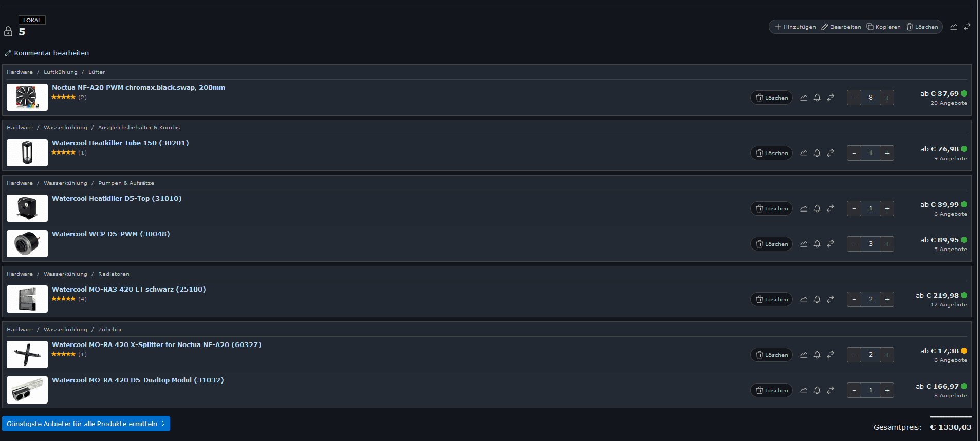Click the lock icon beside list 5
The width and height of the screenshot is (980, 441).
point(8,31)
